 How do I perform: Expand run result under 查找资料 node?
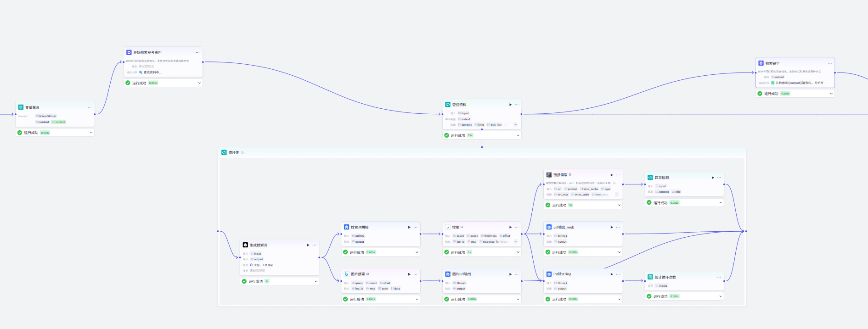[x=518, y=135]
